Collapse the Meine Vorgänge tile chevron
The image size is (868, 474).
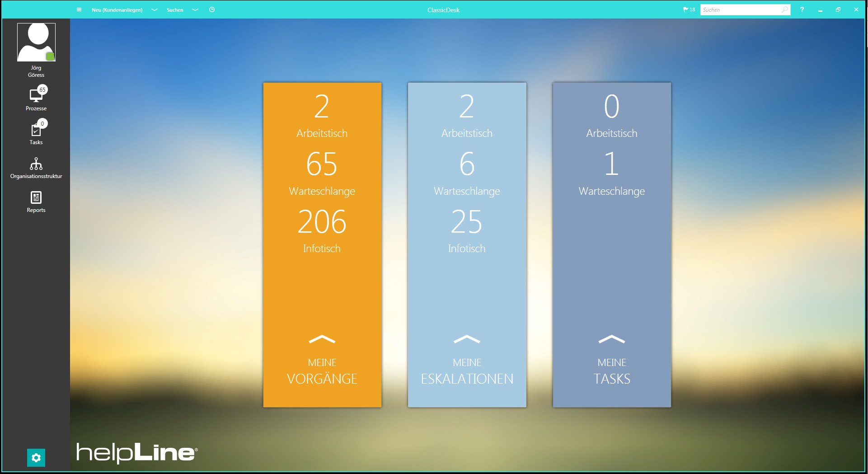coord(322,339)
